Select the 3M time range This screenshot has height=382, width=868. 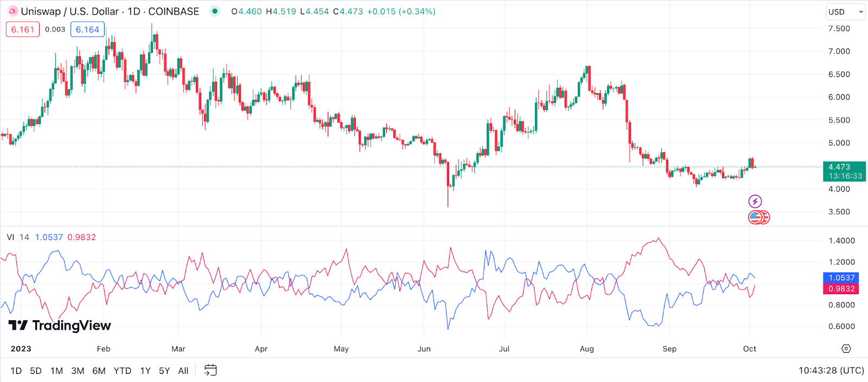click(x=78, y=371)
